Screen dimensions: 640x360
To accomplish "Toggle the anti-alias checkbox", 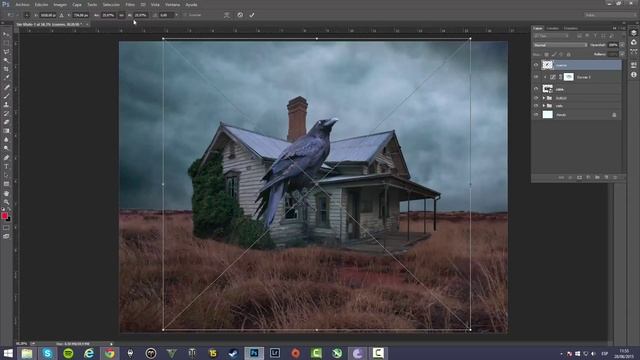I will click(184, 15).
